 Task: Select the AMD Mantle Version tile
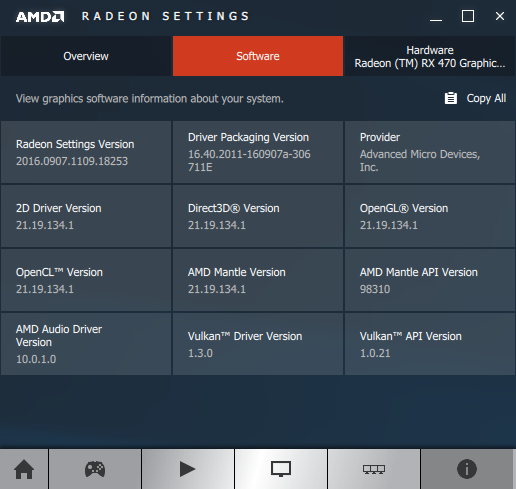(258, 280)
